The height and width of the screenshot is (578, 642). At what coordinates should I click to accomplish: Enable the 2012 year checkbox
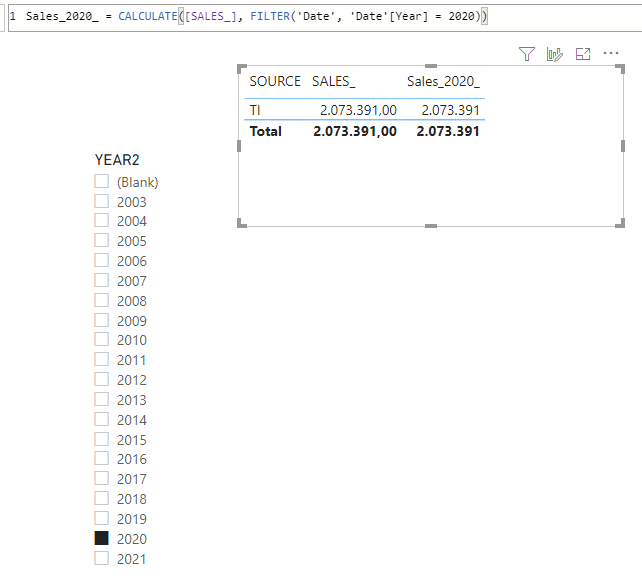tap(102, 379)
